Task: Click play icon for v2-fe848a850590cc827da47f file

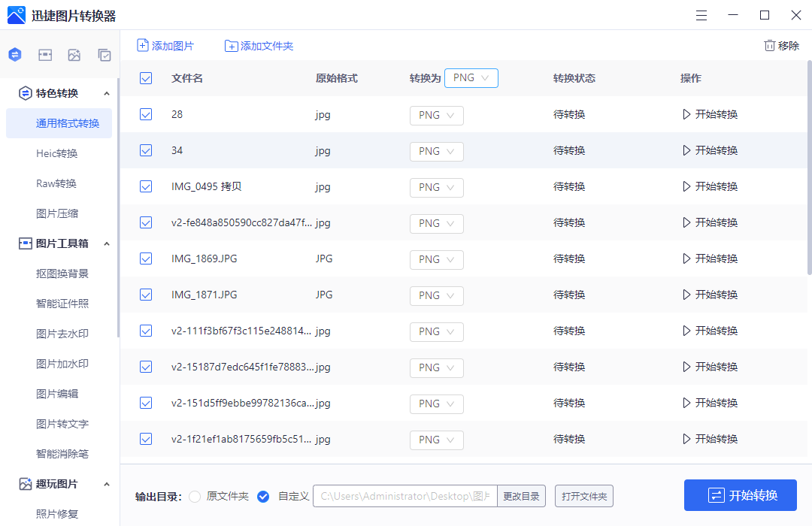Action: [686, 222]
